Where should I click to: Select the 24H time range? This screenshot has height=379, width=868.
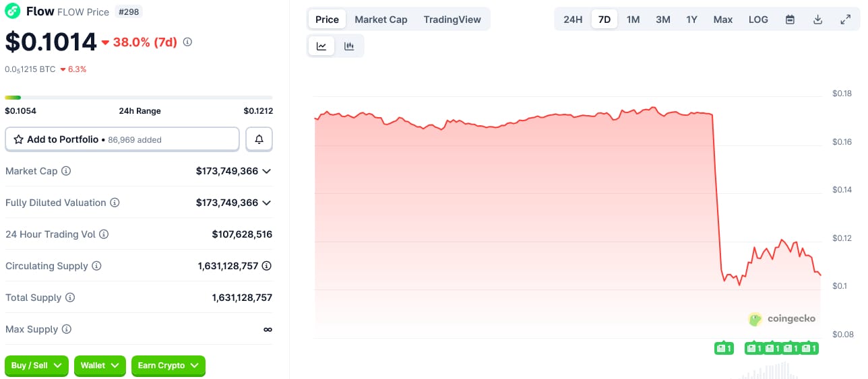pyautogui.click(x=573, y=20)
